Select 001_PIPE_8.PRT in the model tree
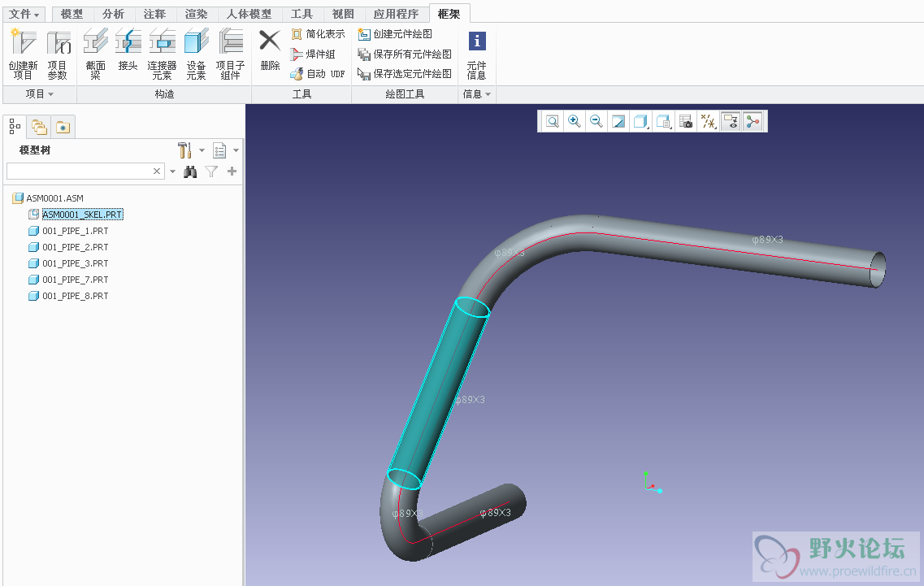The image size is (924, 586). pyautogui.click(x=68, y=296)
